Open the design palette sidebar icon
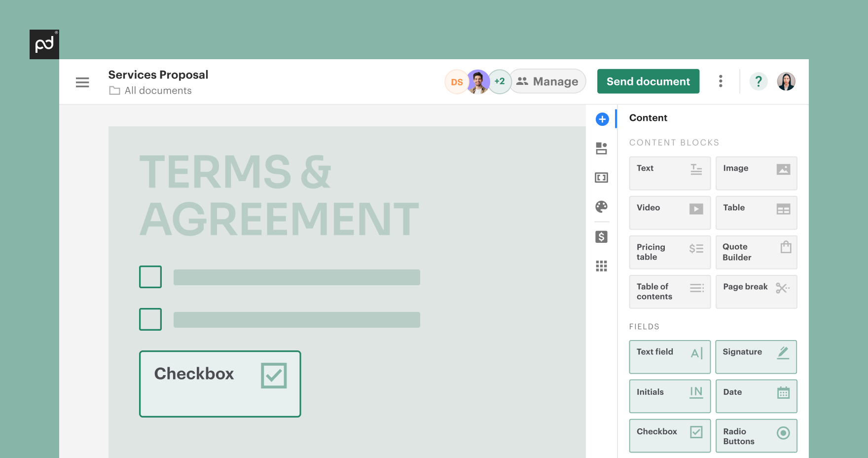 click(601, 207)
